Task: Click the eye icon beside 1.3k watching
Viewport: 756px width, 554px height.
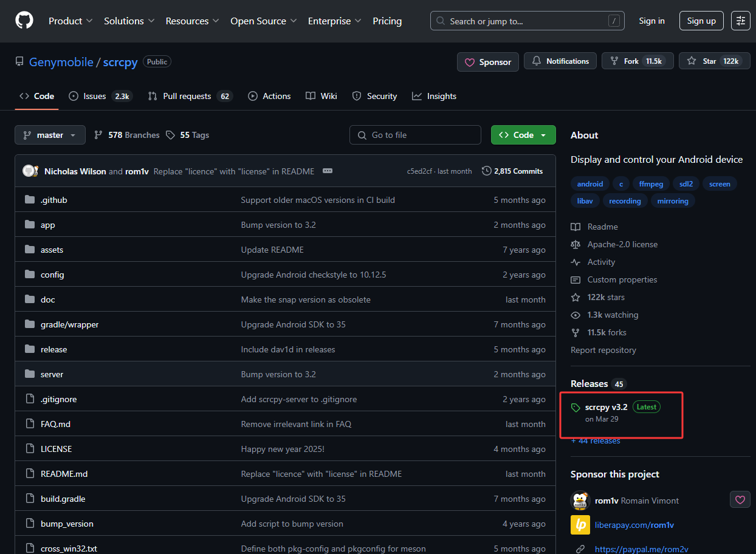Action: 576,315
